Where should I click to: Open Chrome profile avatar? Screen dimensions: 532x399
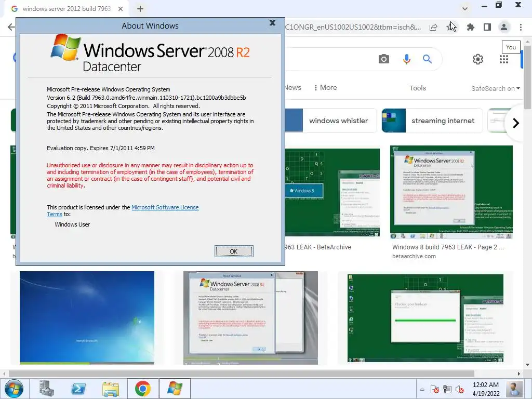[504, 27]
